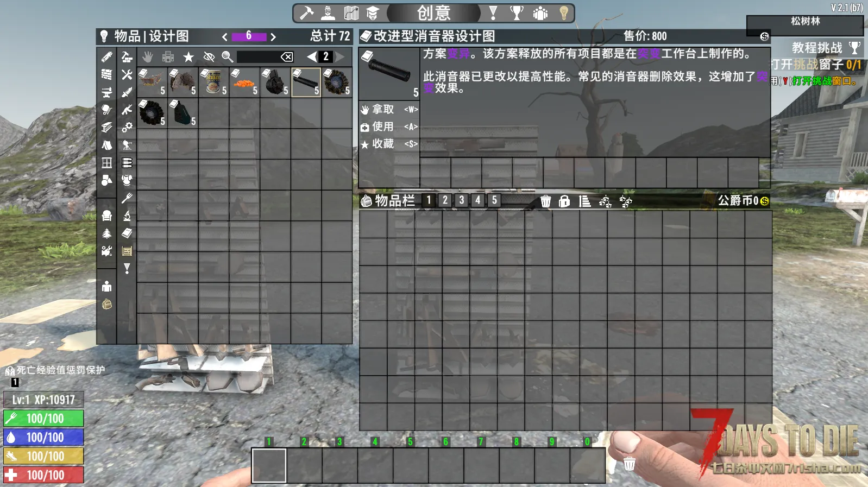The width and height of the screenshot is (868, 487).
Task: Click the inventory sort icon
Action: tap(584, 201)
